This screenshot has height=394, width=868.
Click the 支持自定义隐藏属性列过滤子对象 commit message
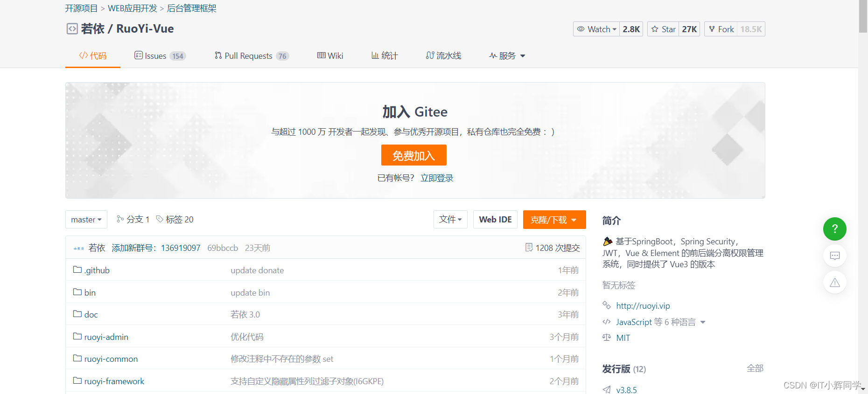[x=307, y=381]
